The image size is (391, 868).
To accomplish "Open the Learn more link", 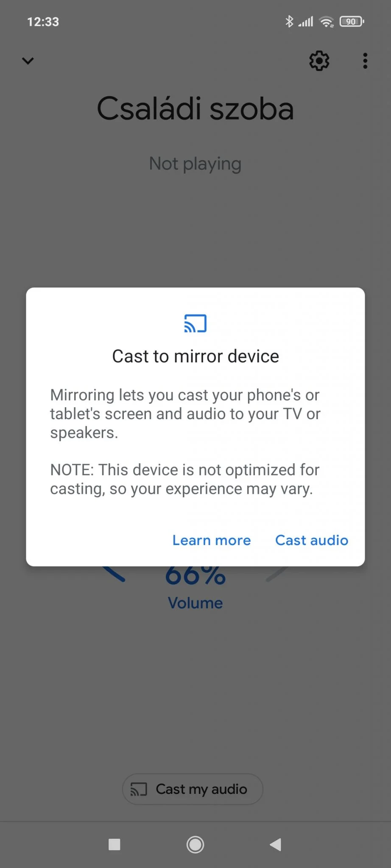I will tap(212, 540).
